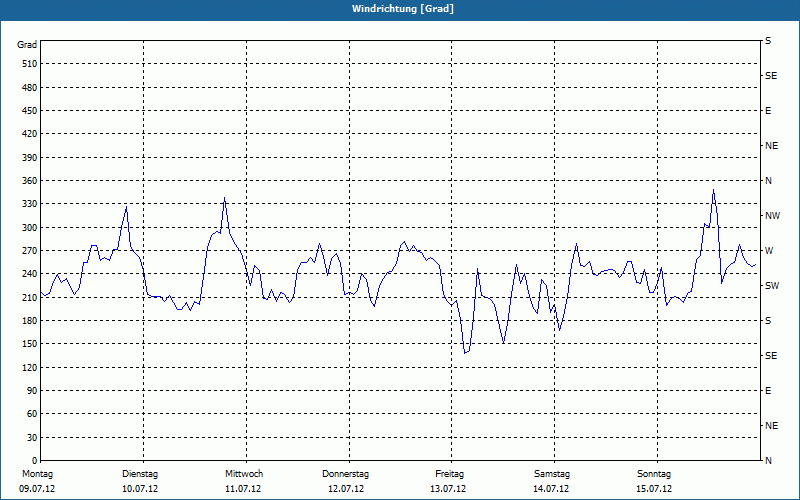Select the 510 value on the left axis
800x500 pixels.
pyautogui.click(x=30, y=64)
